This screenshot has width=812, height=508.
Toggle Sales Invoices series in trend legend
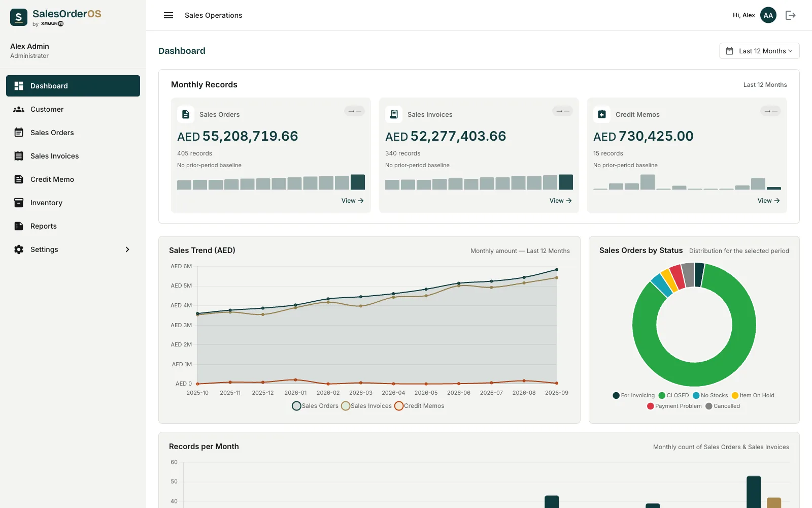(x=366, y=406)
